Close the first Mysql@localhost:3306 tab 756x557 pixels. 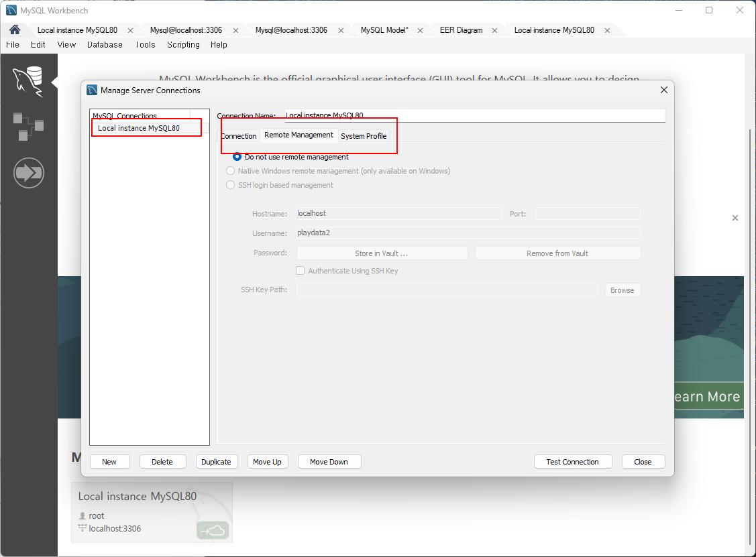click(x=235, y=30)
